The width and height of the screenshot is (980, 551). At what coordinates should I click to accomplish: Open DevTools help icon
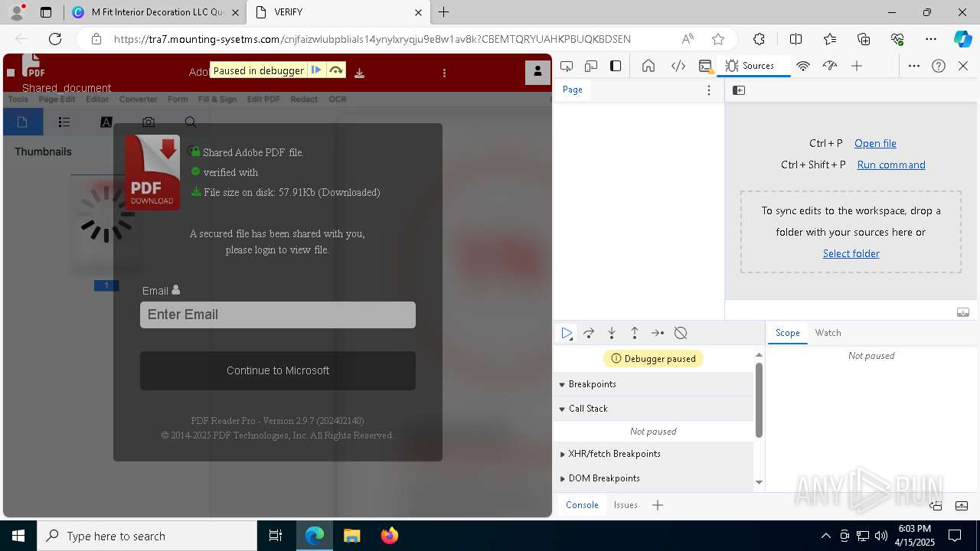tap(939, 66)
